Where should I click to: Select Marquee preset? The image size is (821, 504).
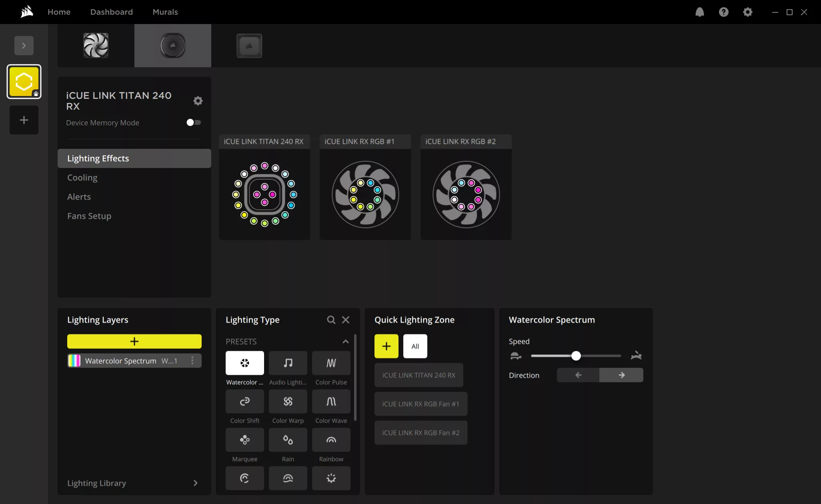(x=245, y=440)
